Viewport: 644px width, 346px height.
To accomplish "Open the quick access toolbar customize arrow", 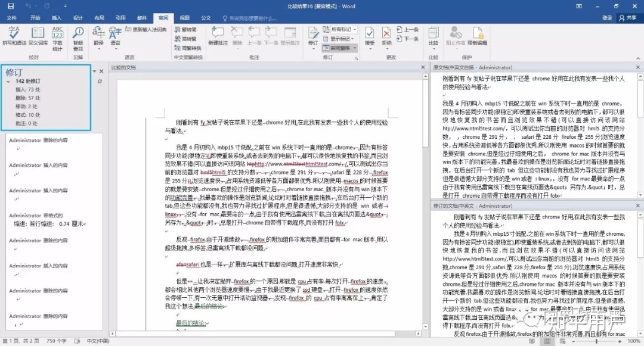I will coord(66,6).
